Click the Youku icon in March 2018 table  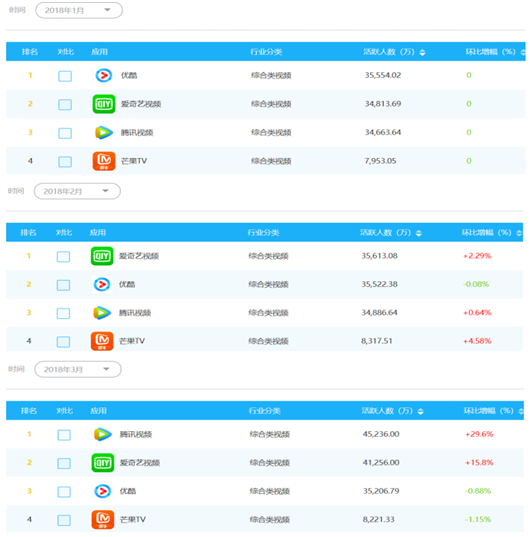(x=103, y=491)
